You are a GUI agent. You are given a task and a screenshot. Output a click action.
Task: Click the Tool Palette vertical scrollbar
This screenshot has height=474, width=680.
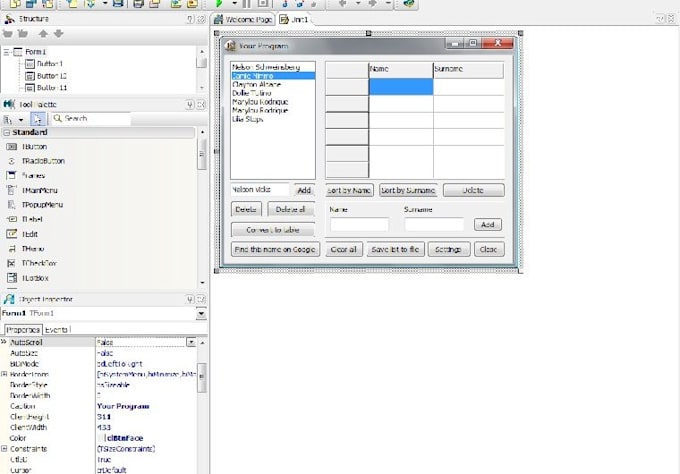[202, 207]
